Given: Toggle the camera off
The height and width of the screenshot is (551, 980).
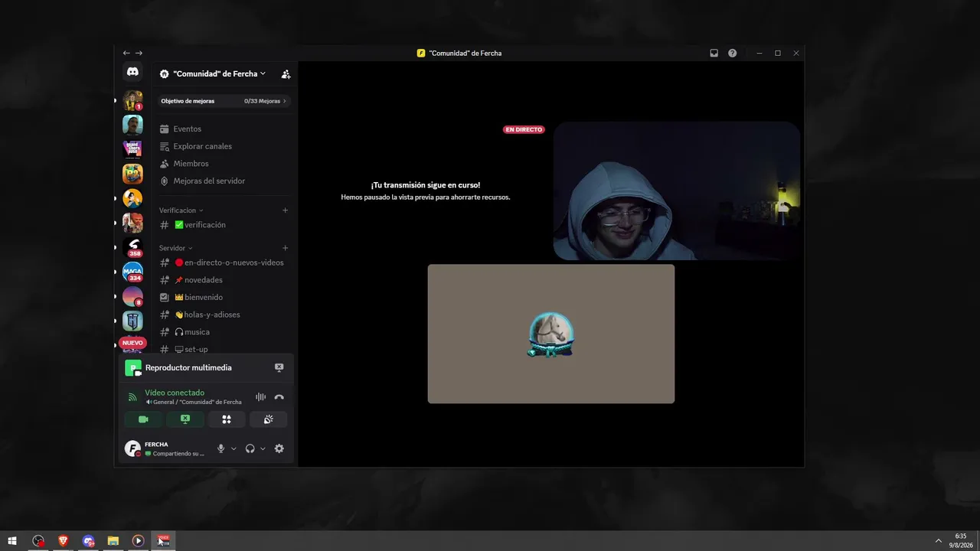Looking at the screenshot, I should 143,419.
